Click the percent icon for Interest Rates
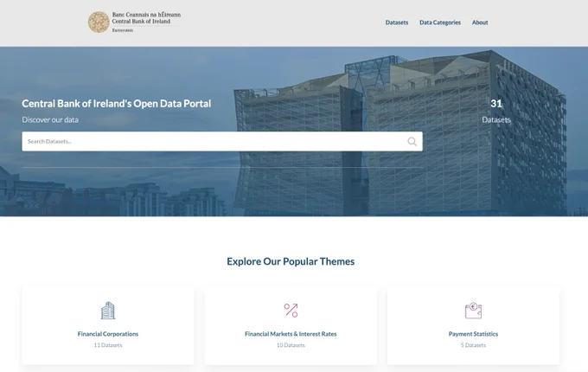This screenshot has height=372, width=588. (291, 311)
